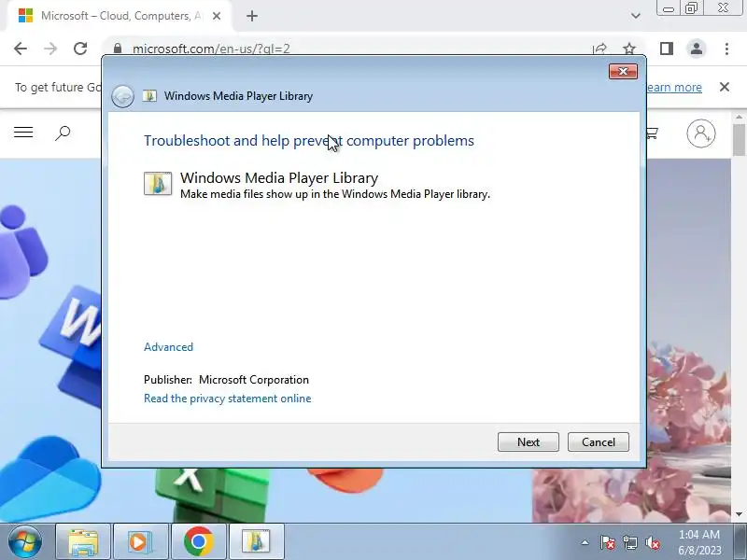
Task: Open Microsoft site hamburger menu
Action: click(x=23, y=133)
